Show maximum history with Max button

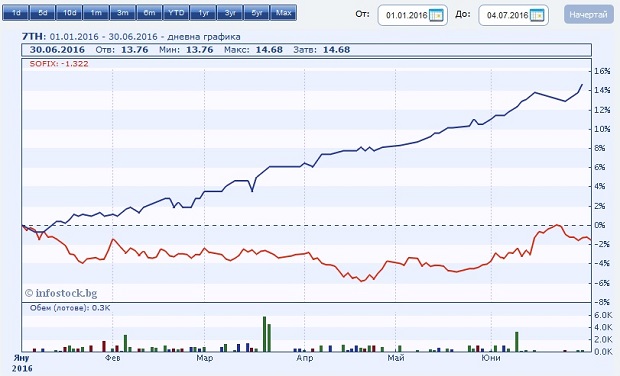[x=284, y=13]
